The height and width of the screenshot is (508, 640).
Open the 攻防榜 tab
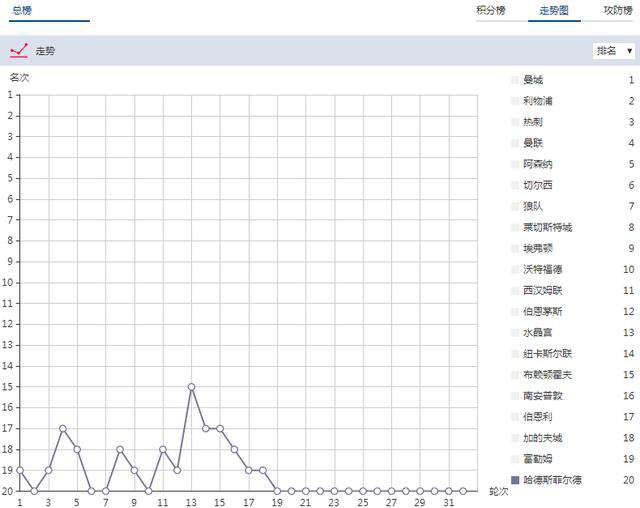tap(618, 10)
